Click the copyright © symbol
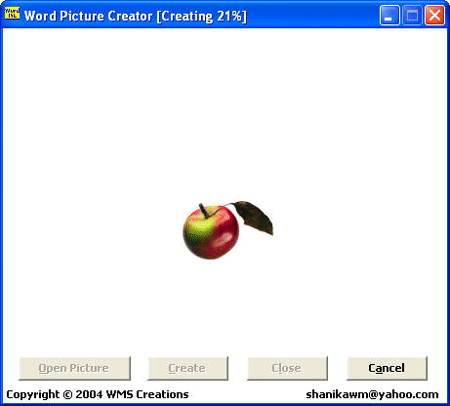The height and width of the screenshot is (406, 450). 67,395
